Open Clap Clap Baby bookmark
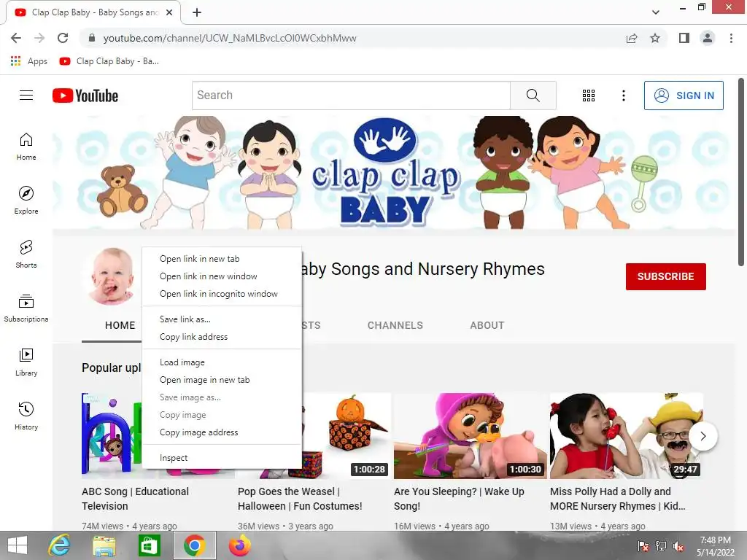This screenshot has width=747, height=560. [109, 61]
